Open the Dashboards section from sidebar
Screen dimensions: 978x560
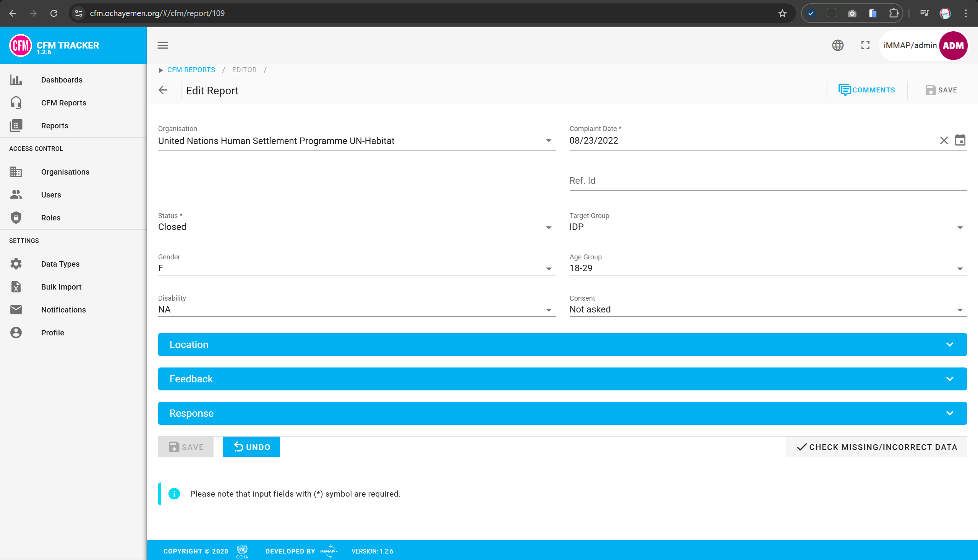click(62, 79)
